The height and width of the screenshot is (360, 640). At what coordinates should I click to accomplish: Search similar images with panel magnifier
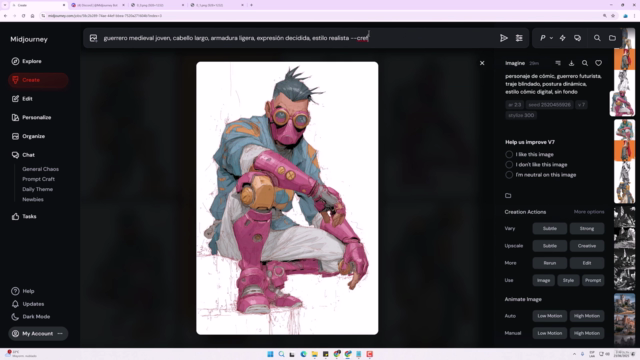pos(585,63)
